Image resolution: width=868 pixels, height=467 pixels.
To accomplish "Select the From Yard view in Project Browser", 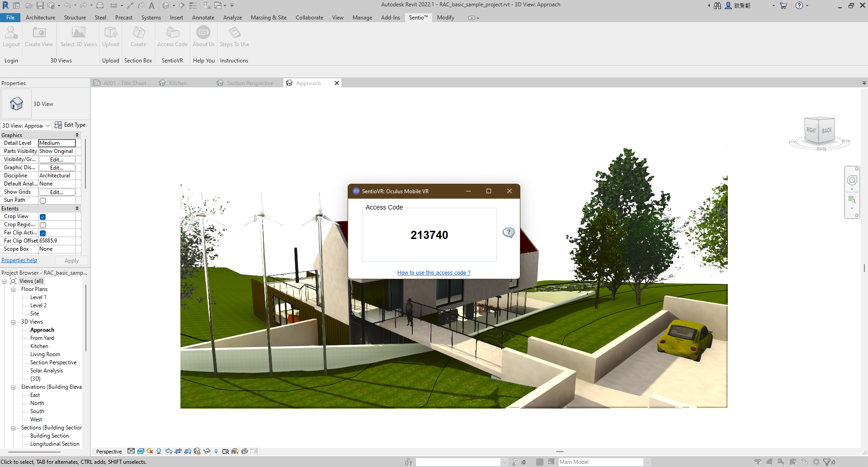I will tap(42, 338).
